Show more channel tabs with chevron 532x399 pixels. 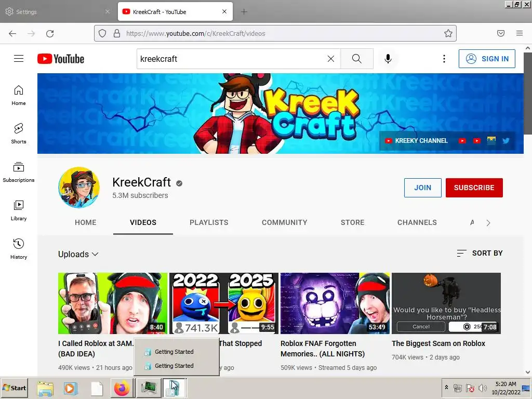tap(488, 223)
